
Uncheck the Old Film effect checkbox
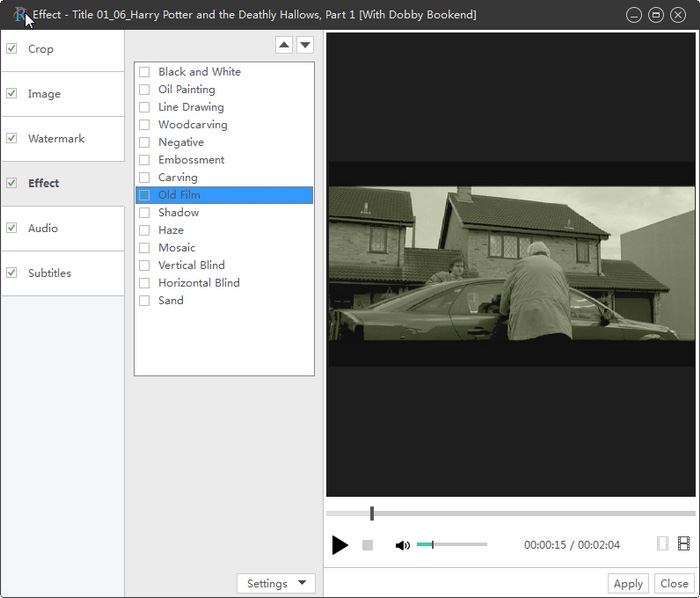144,195
